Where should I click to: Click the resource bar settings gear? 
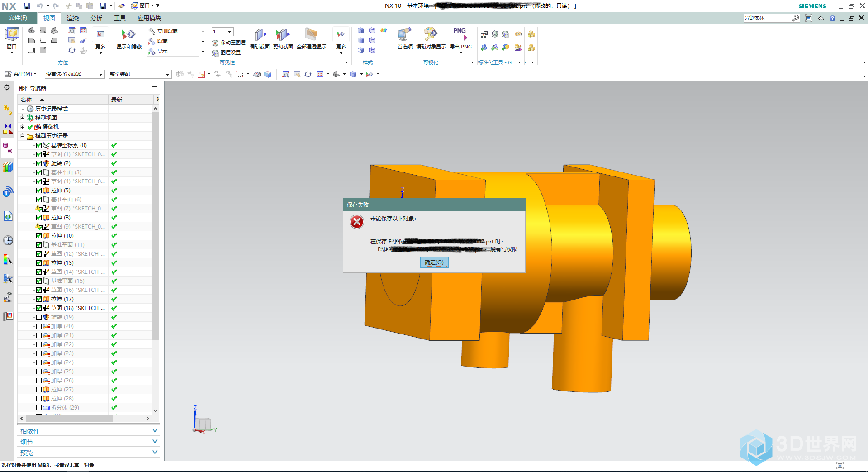7,87
